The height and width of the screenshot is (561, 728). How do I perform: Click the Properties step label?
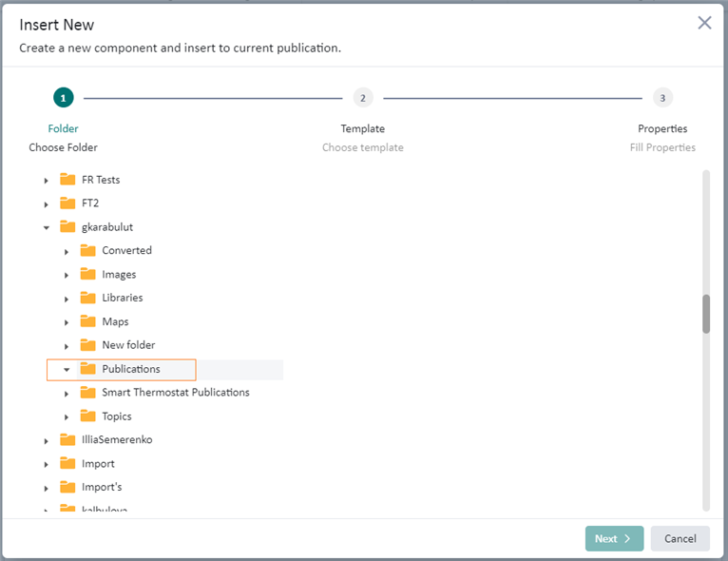coord(662,128)
